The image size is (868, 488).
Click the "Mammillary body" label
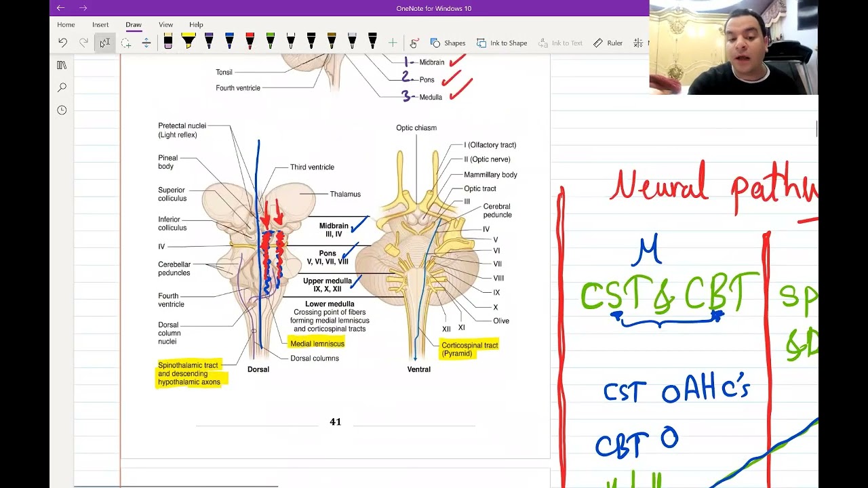pyautogui.click(x=490, y=174)
